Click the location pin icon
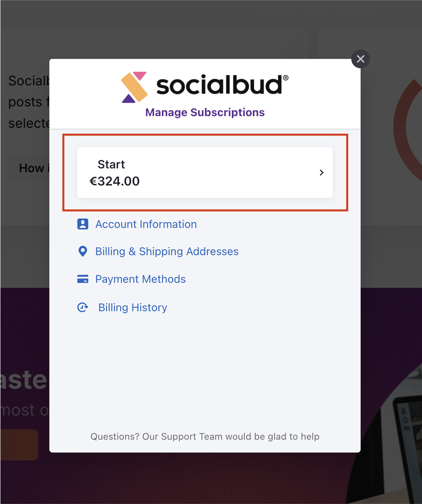This screenshot has width=422, height=504. point(83,251)
